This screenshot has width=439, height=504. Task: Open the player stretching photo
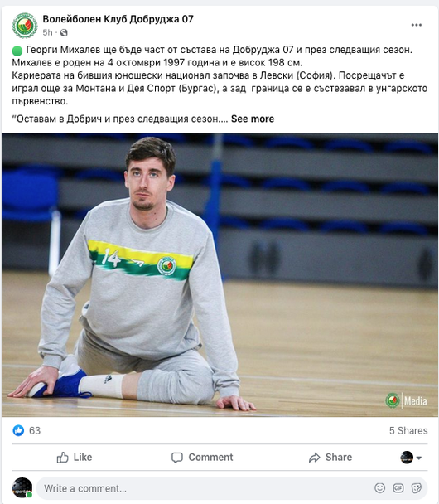219,275
